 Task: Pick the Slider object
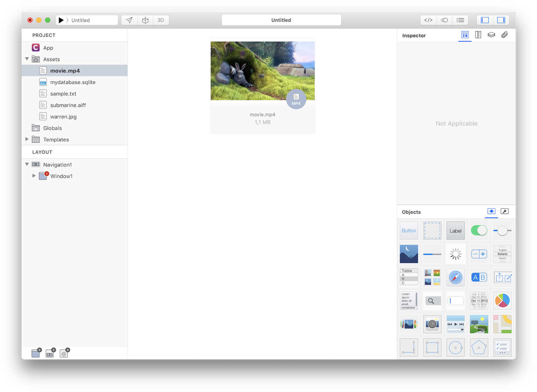[x=502, y=231]
